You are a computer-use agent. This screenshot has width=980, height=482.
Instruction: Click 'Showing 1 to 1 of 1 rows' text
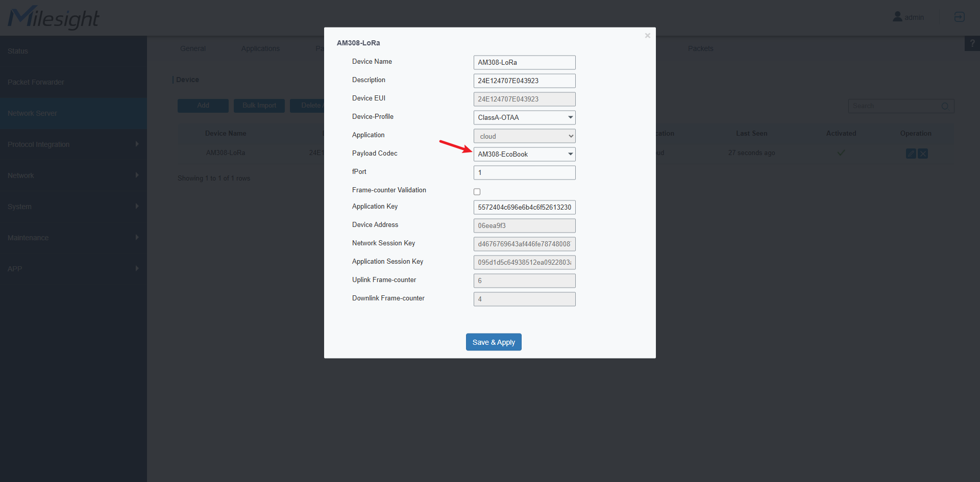pyautogui.click(x=214, y=178)
